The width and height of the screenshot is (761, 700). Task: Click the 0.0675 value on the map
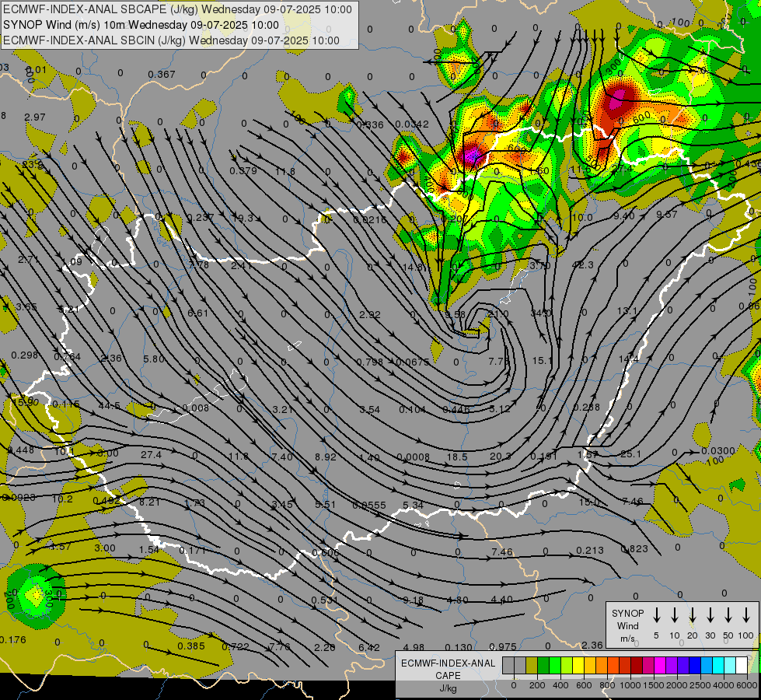click(x=413, y=362)
